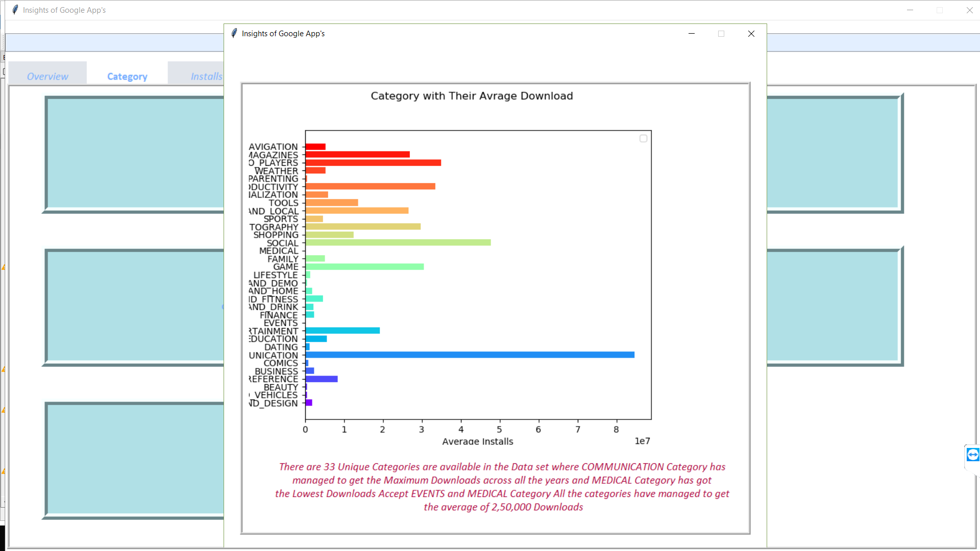This screenshot has height=551, width=980.
Task: Toggle the legend checkbox in the chart corner
Action: click(x=643, y=138)
